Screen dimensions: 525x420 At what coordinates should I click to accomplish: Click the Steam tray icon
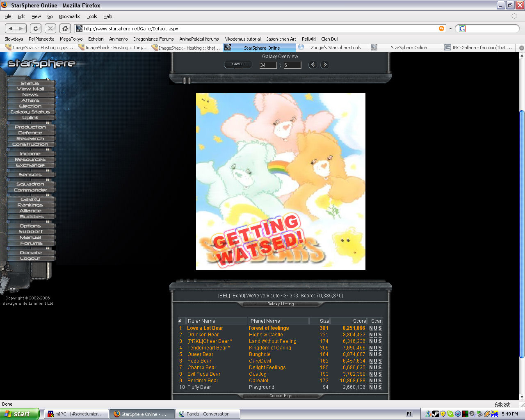point(435,414)
